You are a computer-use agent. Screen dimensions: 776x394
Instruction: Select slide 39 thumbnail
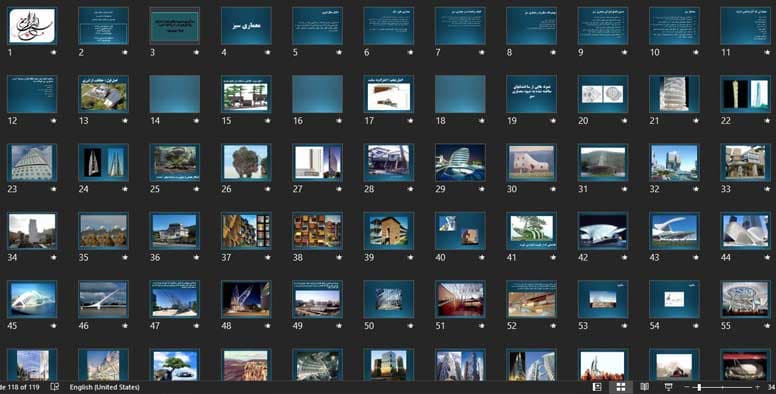[389, 231]
